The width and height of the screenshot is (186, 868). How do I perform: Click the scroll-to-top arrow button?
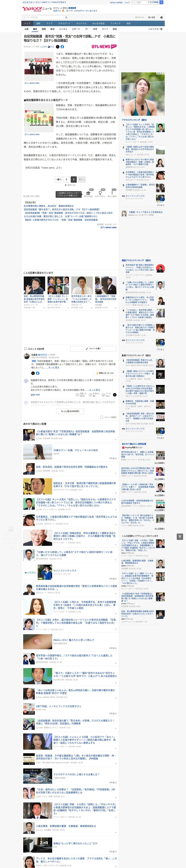180,536
